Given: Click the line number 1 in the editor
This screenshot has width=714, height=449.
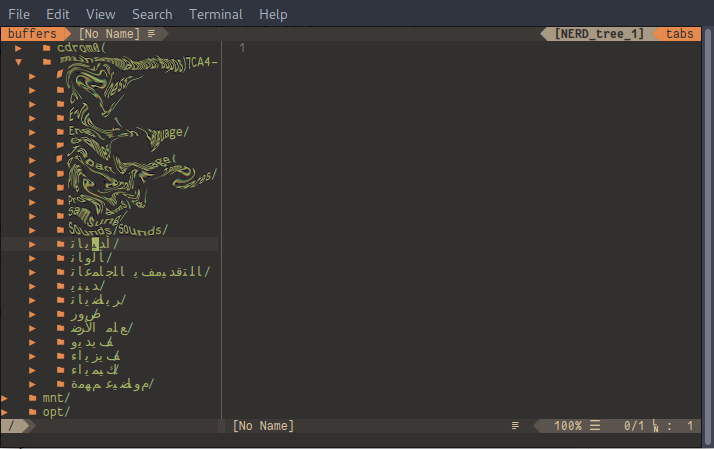Looking at the screenshot, I should click(x=242, y=47).
